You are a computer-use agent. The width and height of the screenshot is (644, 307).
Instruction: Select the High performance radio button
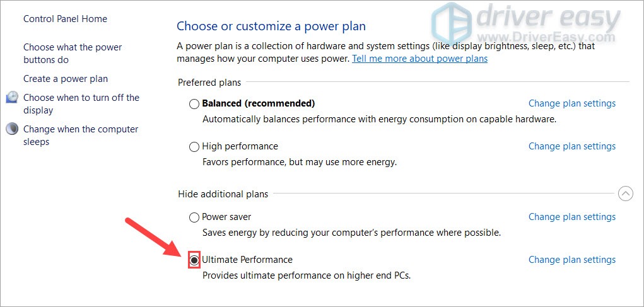[194, 147]
